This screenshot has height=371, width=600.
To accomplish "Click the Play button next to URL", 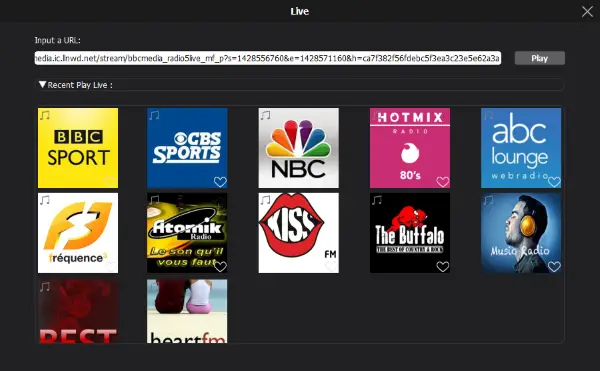I will 540,58.
